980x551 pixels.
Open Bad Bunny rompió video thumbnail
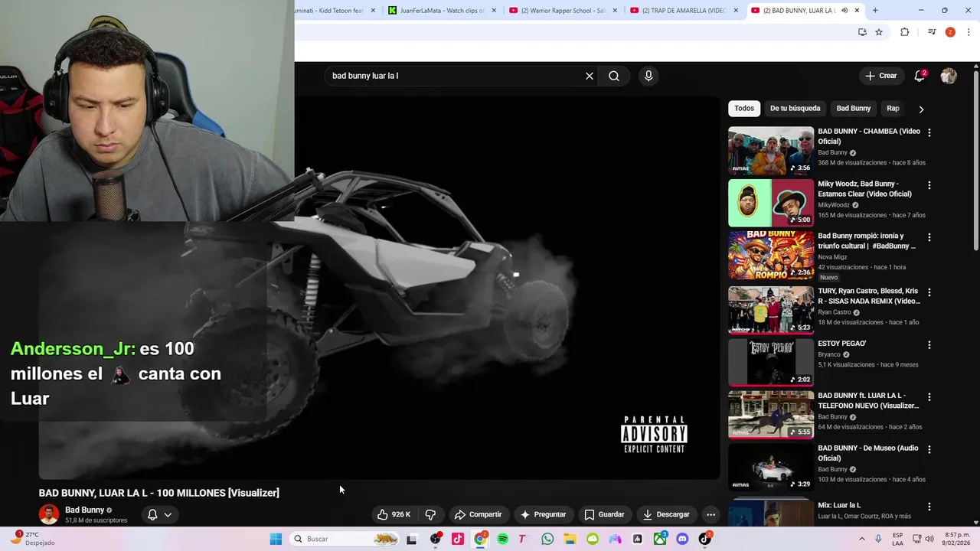pyautogui.click(x=771, y=255)
